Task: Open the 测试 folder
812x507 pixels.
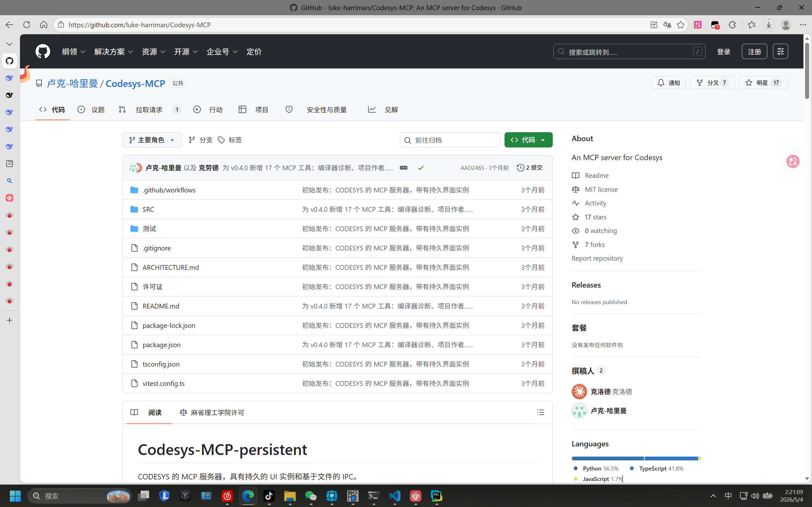Action: (x=149, y=229)
